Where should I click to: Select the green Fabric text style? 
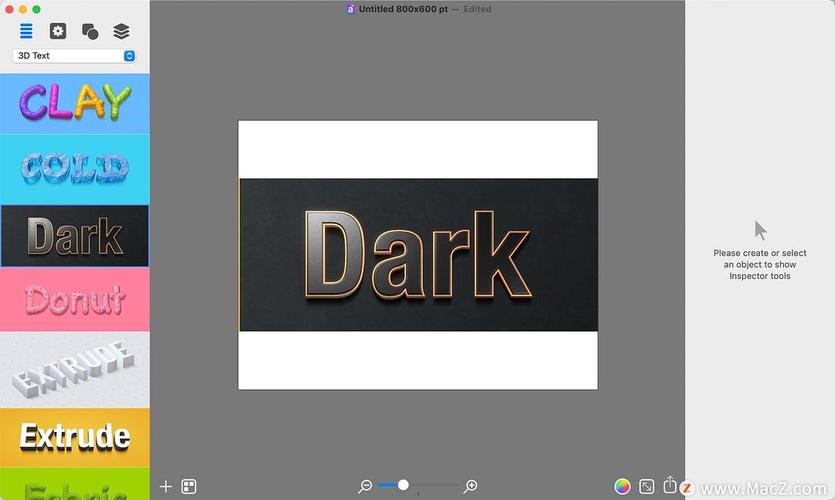(75, 484)
